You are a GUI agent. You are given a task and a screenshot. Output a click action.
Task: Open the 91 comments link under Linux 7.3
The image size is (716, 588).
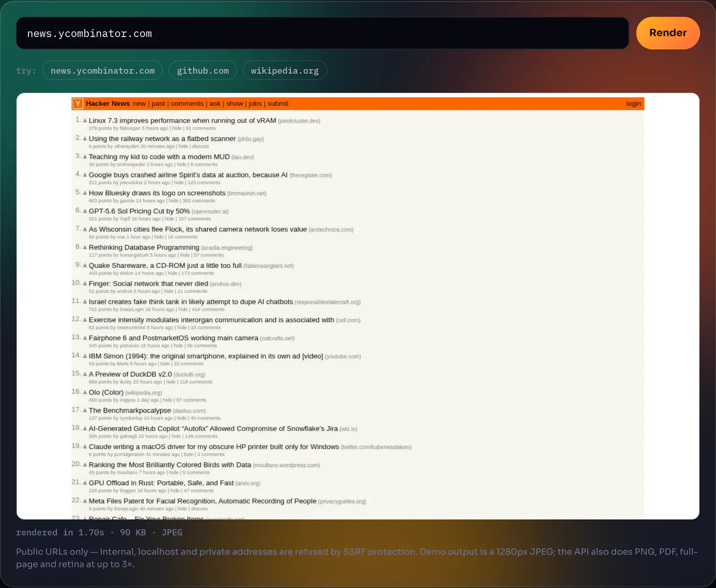pyautogui.click(x=200, y=128)
